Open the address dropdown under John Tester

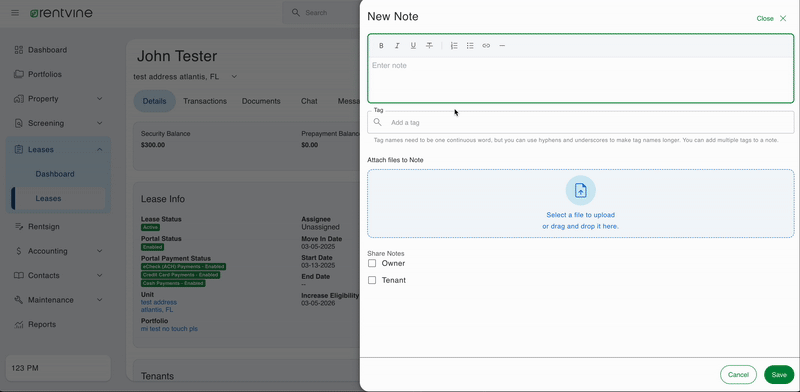[234, 77]
